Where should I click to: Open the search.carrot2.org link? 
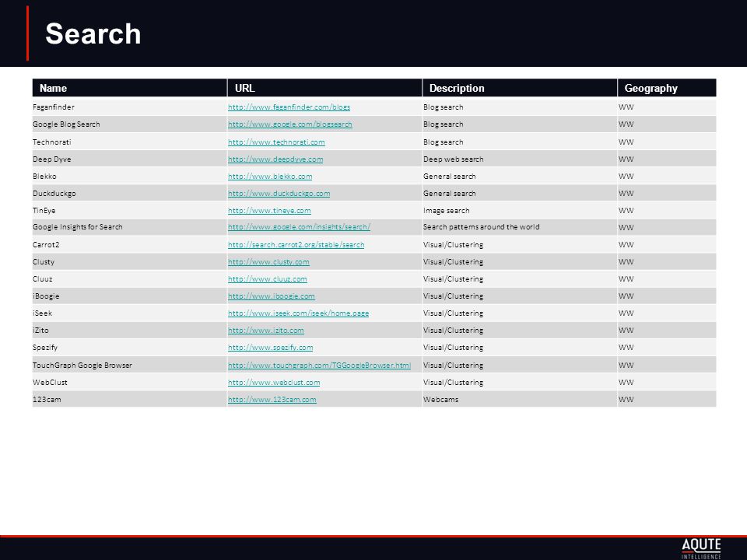coord(296,245)
